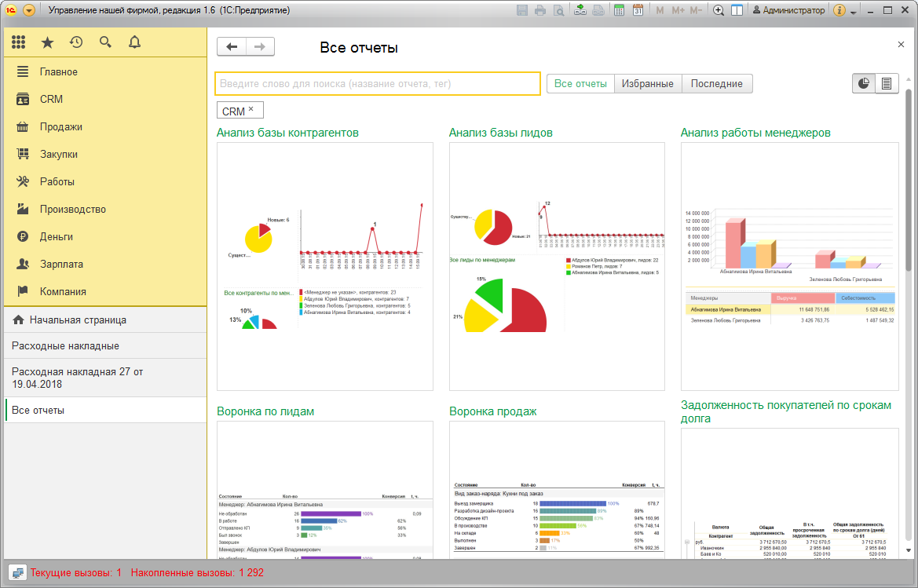Screen dimensions: 918x588
Task: Click the M+ memory add button
Action: 678,10
